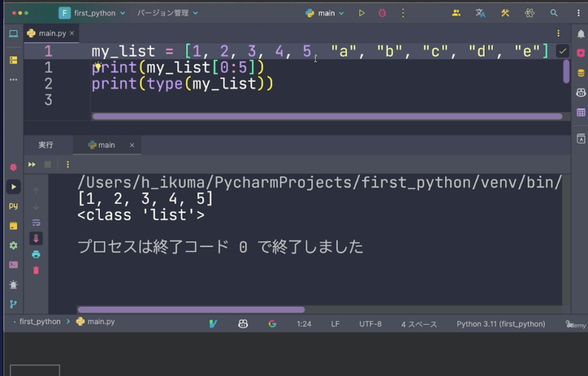Open more run actions menu in toolbar
Screen dimensions: 588x376
click(x=403, y=13)
